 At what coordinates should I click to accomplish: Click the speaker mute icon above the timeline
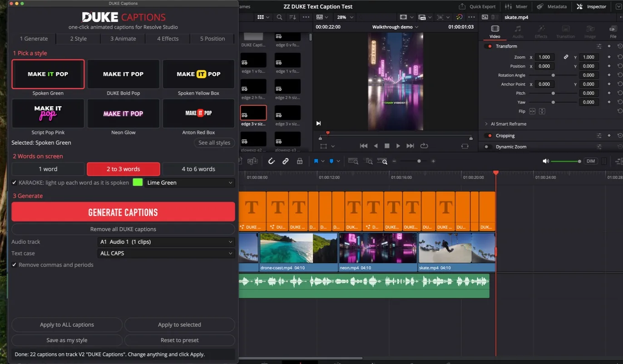point(546,161)
